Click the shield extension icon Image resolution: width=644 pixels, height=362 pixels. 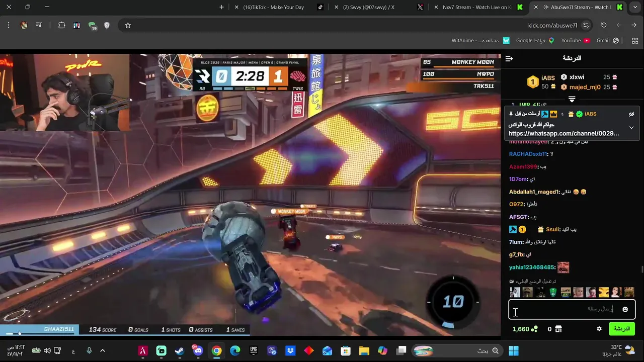tap(107, 25)
